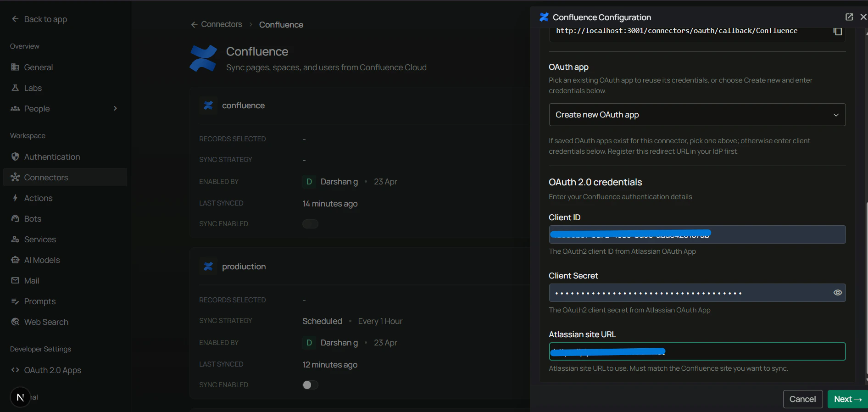The height and width of the screenshot is (412, 868).
Task: Click the Cancel button
Action: tap(802, 399)
